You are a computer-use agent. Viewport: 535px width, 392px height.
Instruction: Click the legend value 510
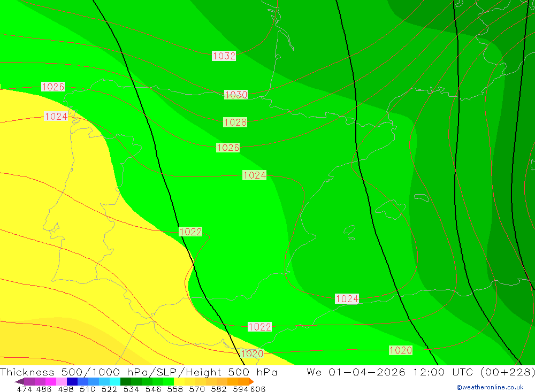[x=87, y=389]
